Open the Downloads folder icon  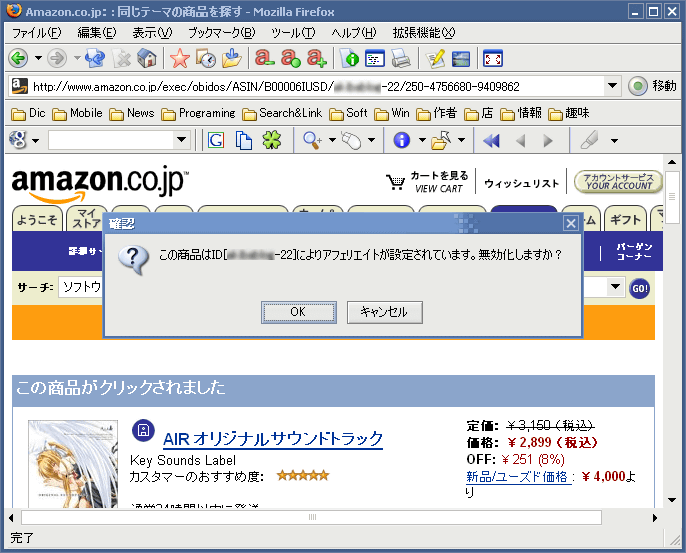click(231, 58)
